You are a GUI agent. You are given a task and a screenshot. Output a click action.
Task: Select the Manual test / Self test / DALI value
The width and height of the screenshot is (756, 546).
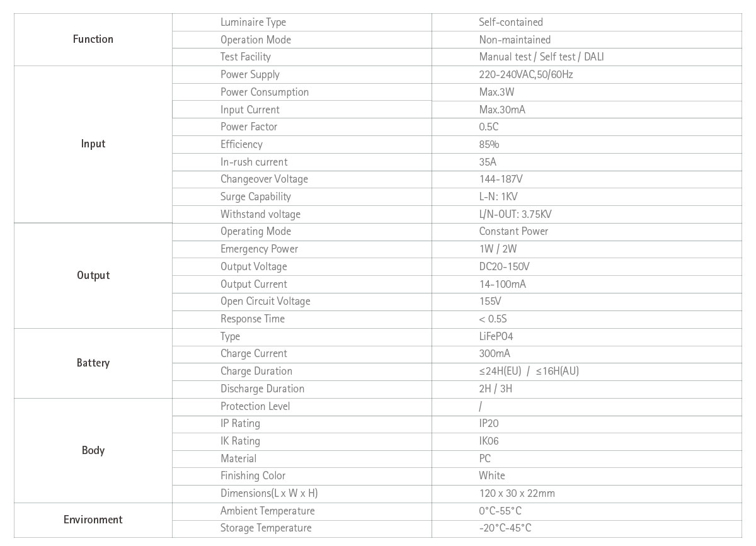pyautogui.click(x=542, y=57)
